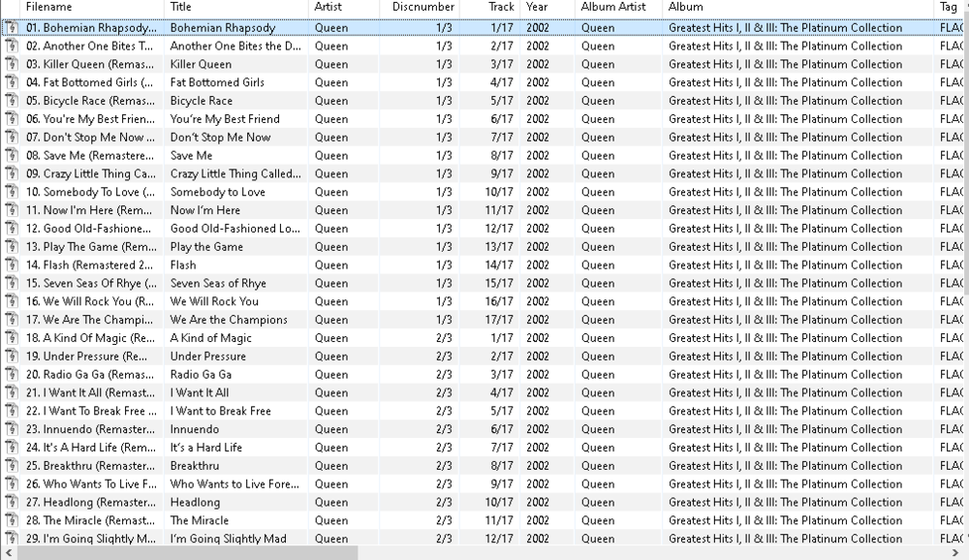
Task: Sort by the Discnumber column header
Action: pos(419,8)
